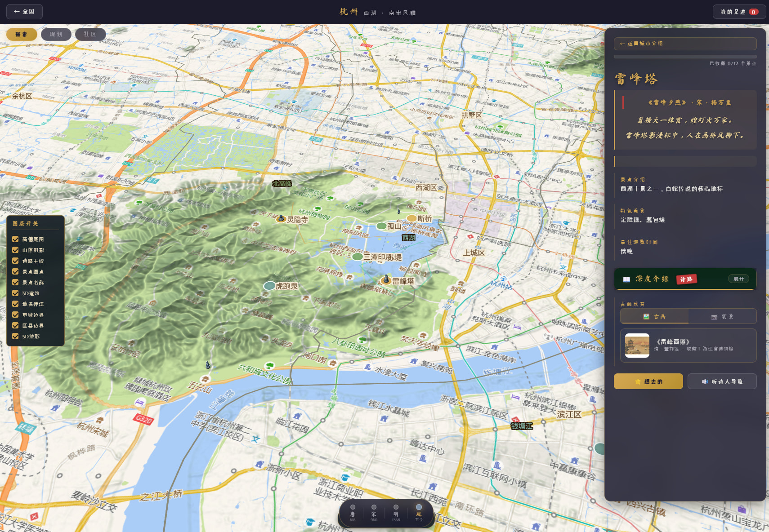Open 我的足迹 footprint counter
This screenshot has width=769, height=532.
point(739,12)
